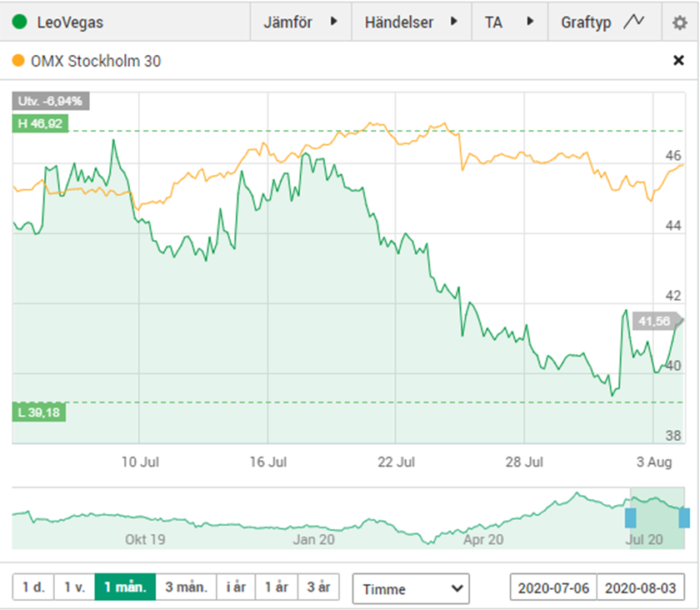Click the LeoVegas title text

coord(70,22)
